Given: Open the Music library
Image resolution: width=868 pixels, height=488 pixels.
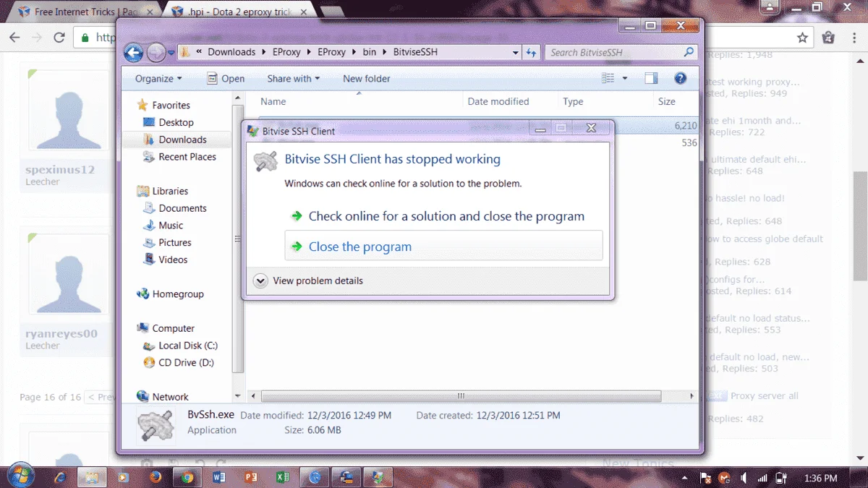Looking at the screenshot, I should coord(171,226).
